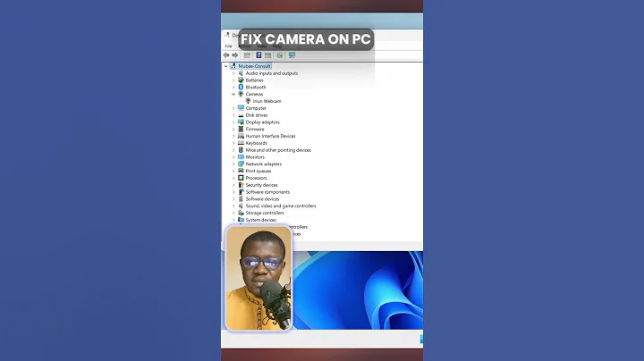Expand the Bluetooth category chevron
The image size is (644, 361).
tap(233, 87)
